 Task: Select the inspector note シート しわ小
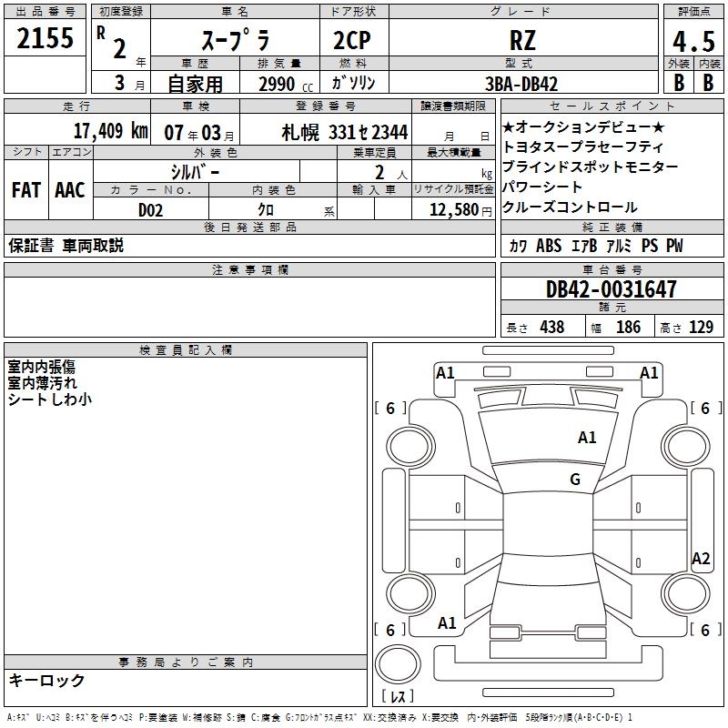coord(50,399)
